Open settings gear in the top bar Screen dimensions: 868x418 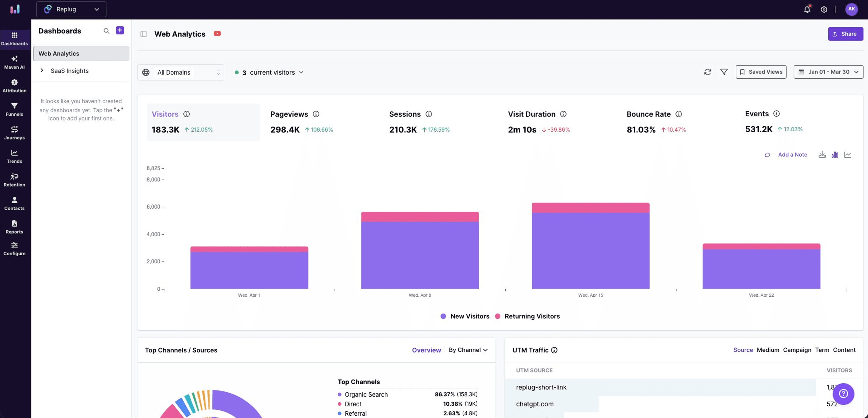pos(824,9)
